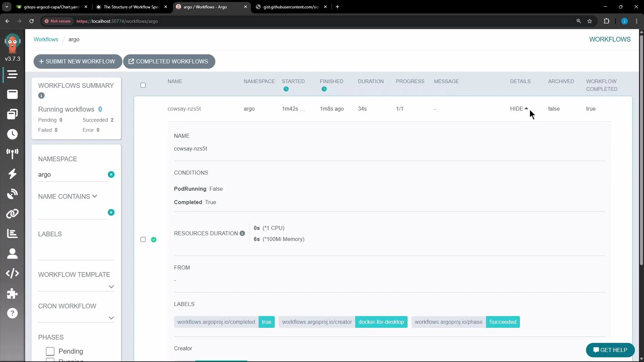Select the cowsay-nzs5t workflow checkbox
This screenshot has width=644, height=362.
(x=143, y=240)
